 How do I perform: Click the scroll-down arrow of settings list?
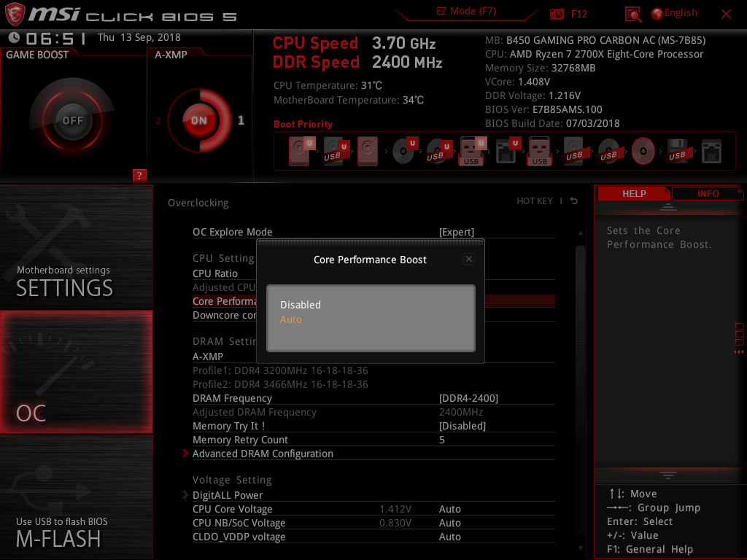click(x=580, y=548)
